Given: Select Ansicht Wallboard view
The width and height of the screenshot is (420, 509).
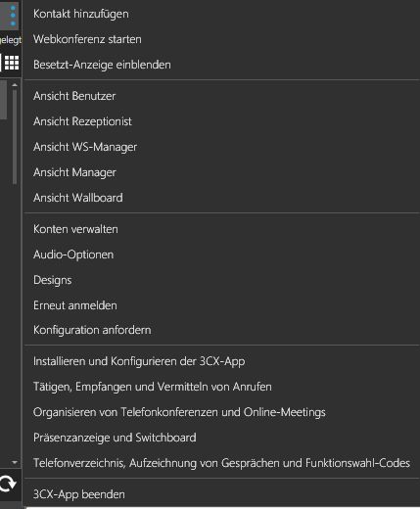Looking at the screenshot, I should click(221, 198).
